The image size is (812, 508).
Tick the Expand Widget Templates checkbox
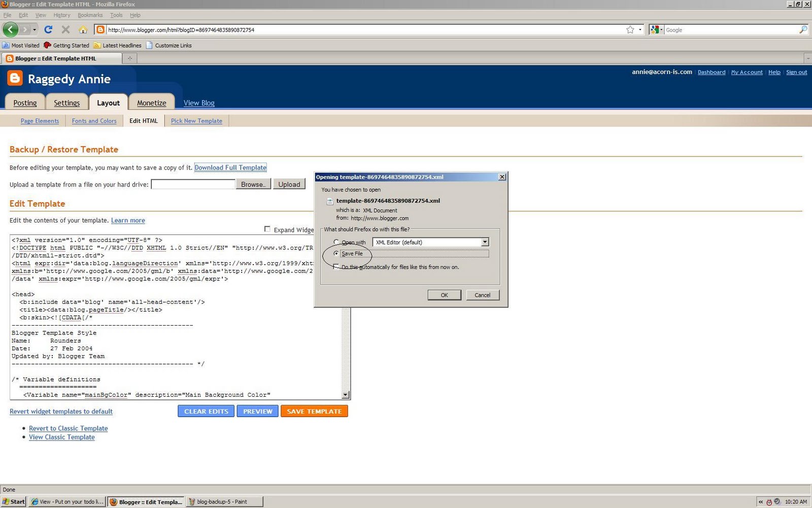point(267,229)
